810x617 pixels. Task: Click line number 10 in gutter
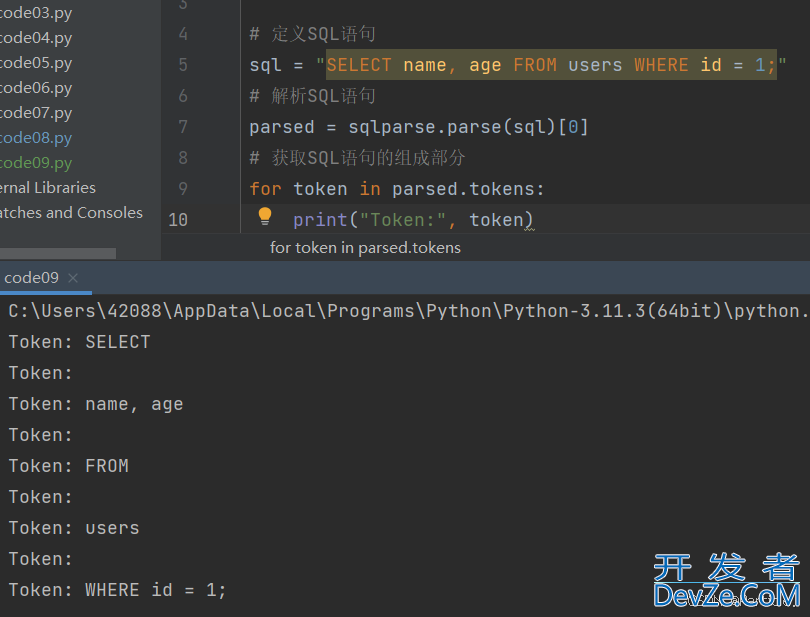178,220
